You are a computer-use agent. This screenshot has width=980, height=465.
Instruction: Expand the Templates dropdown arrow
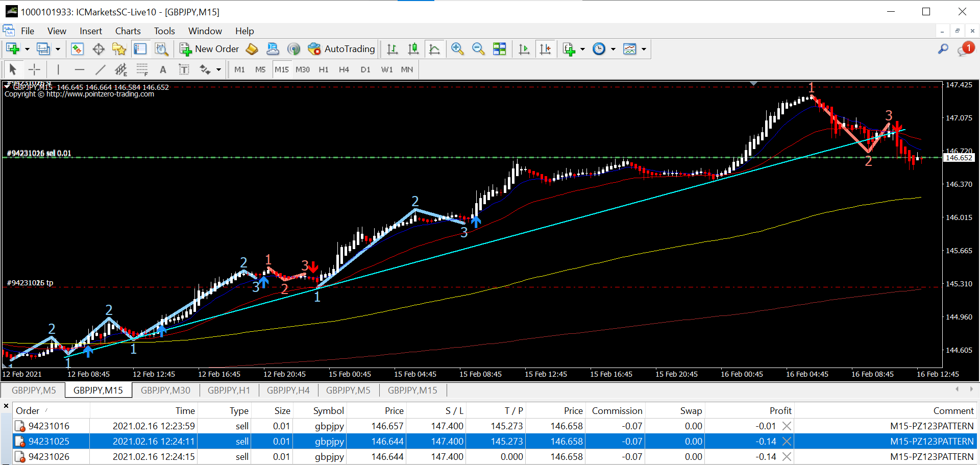pyautogui.click(x=644, y=49)
